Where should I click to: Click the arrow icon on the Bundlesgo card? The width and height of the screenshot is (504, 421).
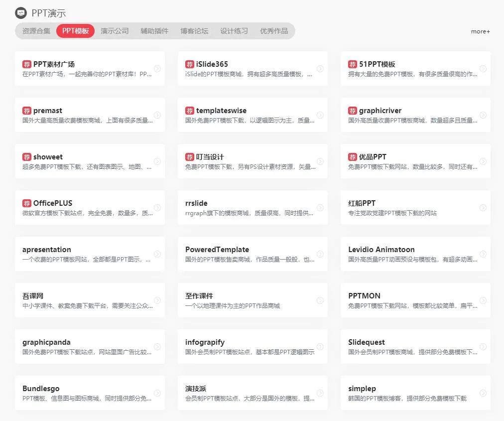pyautogui.click(x=157, y=393)
